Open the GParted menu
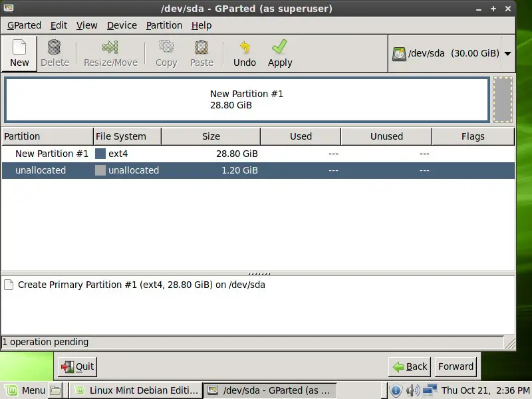532x399 pixels. (24, 25)
